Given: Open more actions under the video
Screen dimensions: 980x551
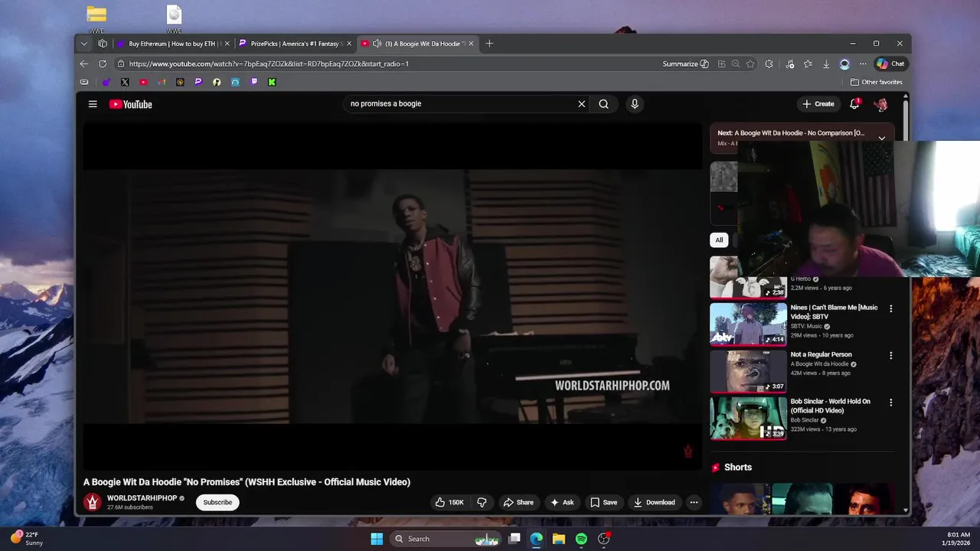Looking at the screenshot, I should tap(694, 502).
